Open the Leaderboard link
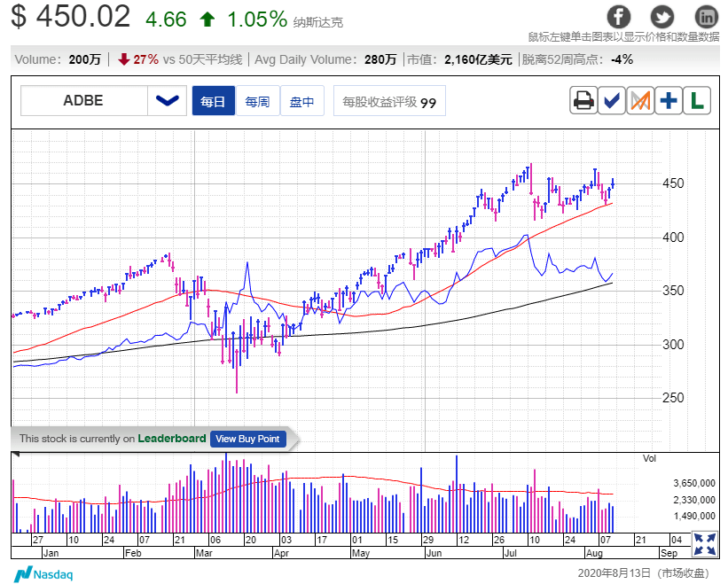This screenshot has width=728, height=584. pos(172,439)
